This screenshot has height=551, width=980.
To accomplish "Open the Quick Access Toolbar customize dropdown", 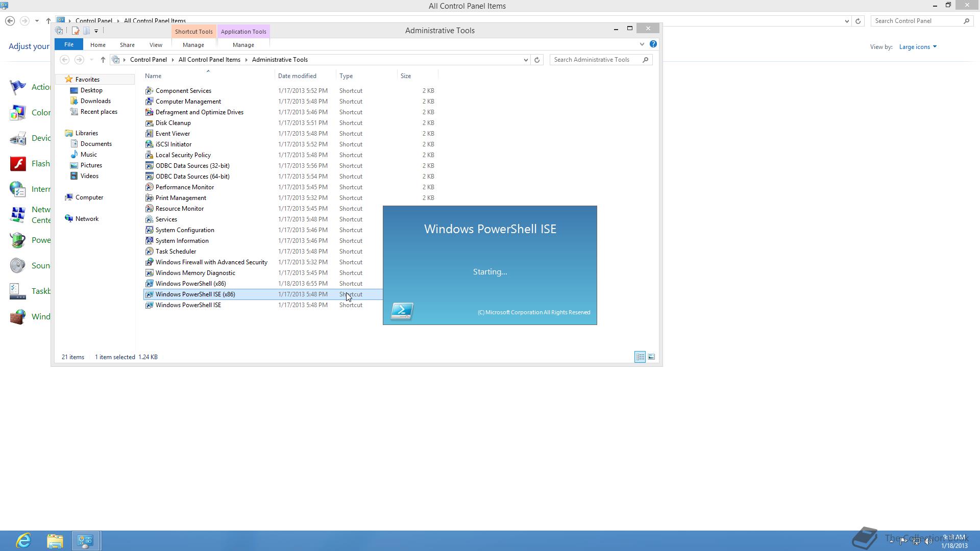I will tap(96, 31).
